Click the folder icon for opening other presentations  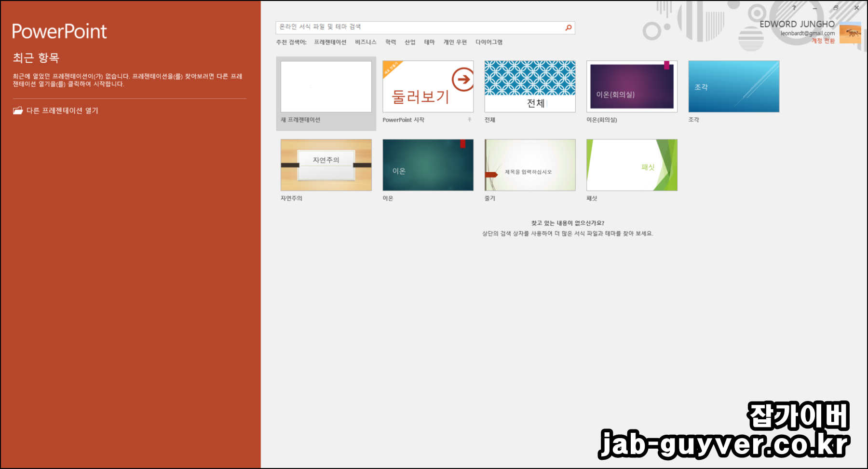[x=18, y=110]
